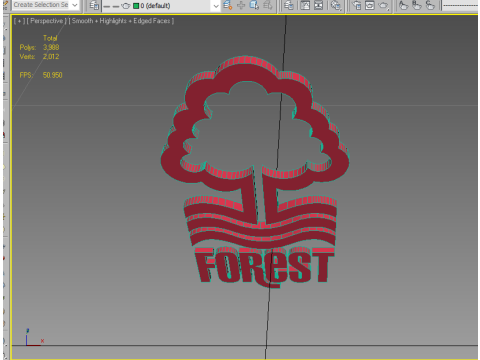Open the Schematic View icon
Image resolution: width=480 pixels, height=360 pixels.
coord(319,5)
